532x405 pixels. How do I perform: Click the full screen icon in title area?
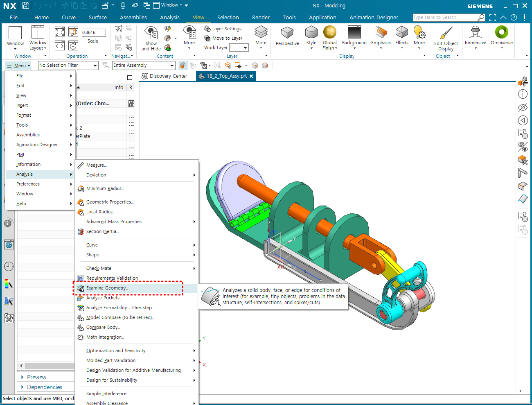pos(493,17)
